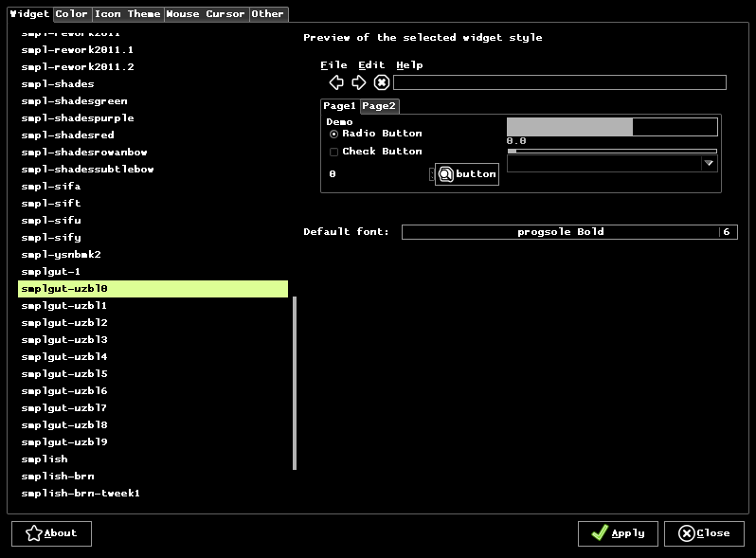Select theme smpl-shadespurple
The width and height of the screenshot is (756, 558).
click(153, 118)
